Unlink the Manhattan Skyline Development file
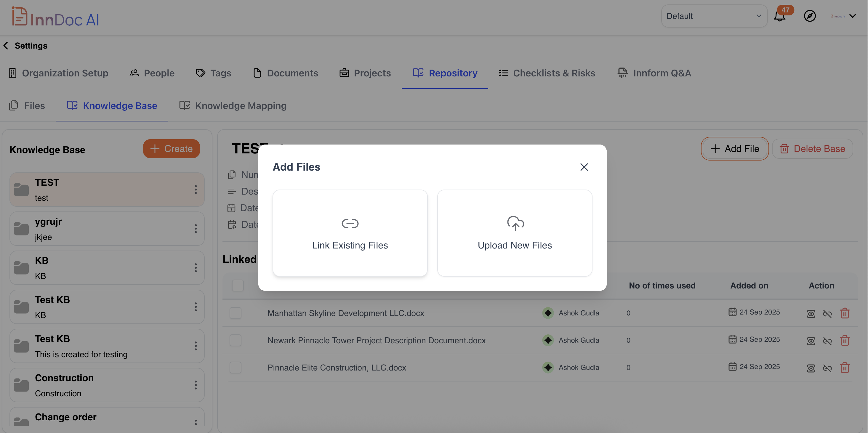 pos(827,314)
